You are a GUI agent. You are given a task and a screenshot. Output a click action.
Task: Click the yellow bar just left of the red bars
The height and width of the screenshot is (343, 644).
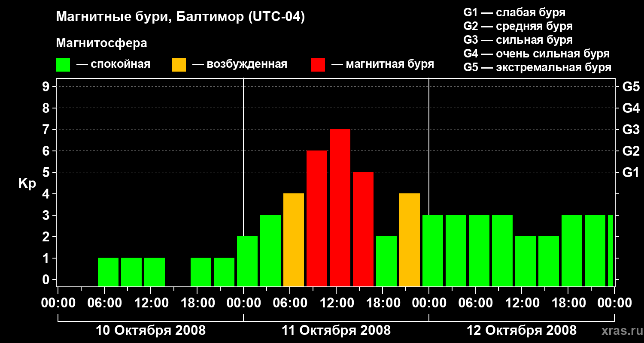pos(294,240)
